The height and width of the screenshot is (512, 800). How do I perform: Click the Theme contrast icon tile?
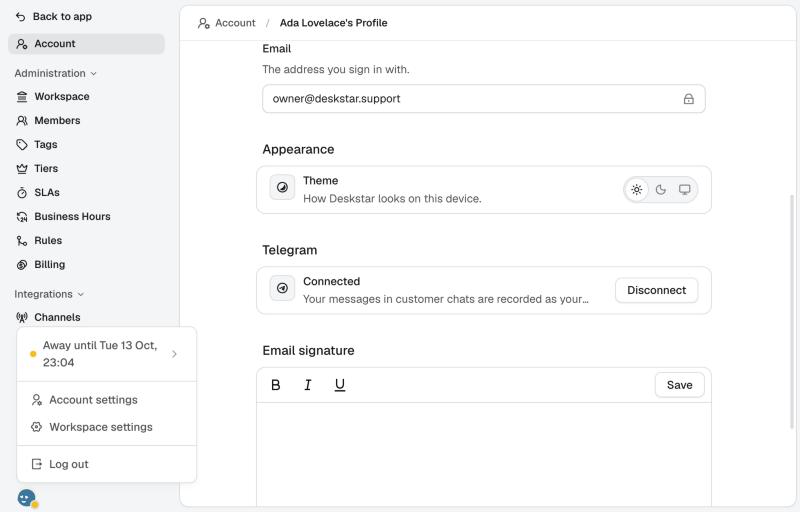pyautogui.click(x=282, y=188)
